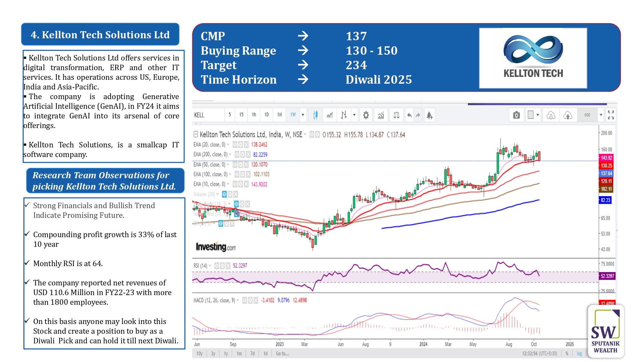Select the bar style icon in toolbar
The width and height of the screenshot is (644, 362).
coord(344,115)
